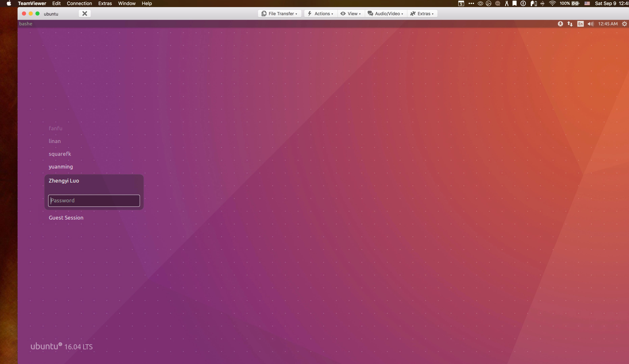Viewport: 629px width, 364px height.
Task: Click the P battery menu bar icon
Action: click(x=533, y=3)
